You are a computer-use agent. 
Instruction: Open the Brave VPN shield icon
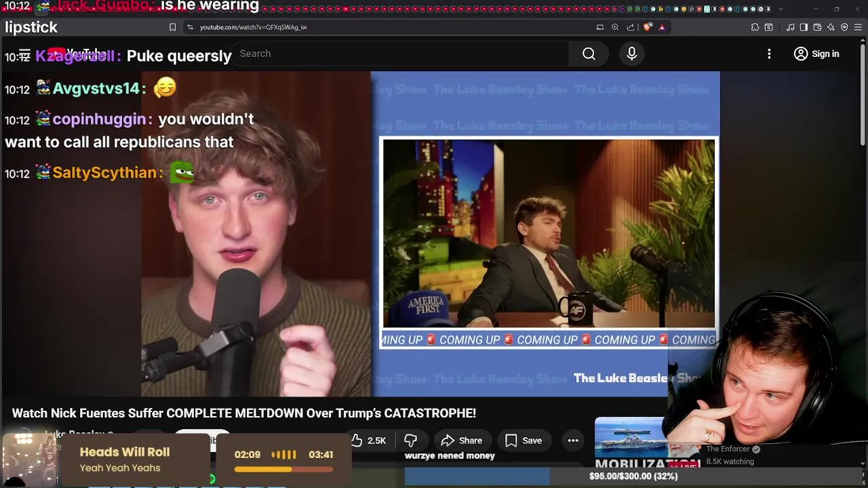pos(844,27)
